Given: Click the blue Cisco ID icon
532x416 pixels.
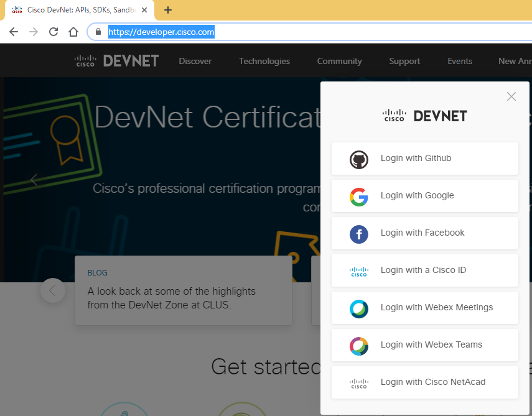Looking at the screenshot, I should pos(359,272).
